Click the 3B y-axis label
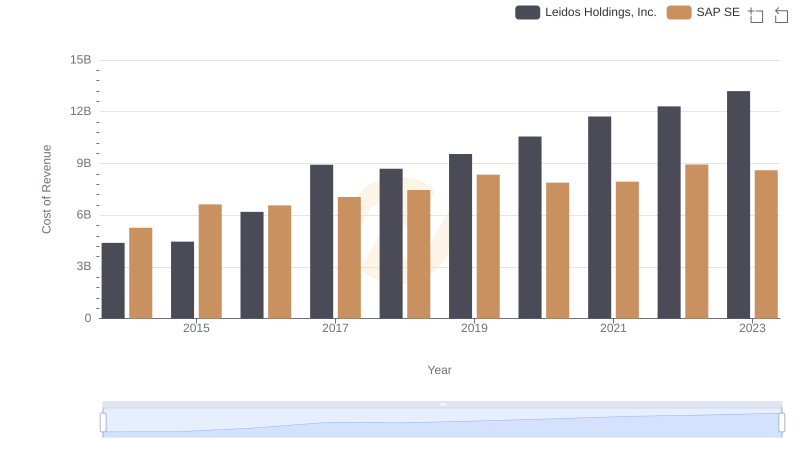 click(x=84, y=267)
